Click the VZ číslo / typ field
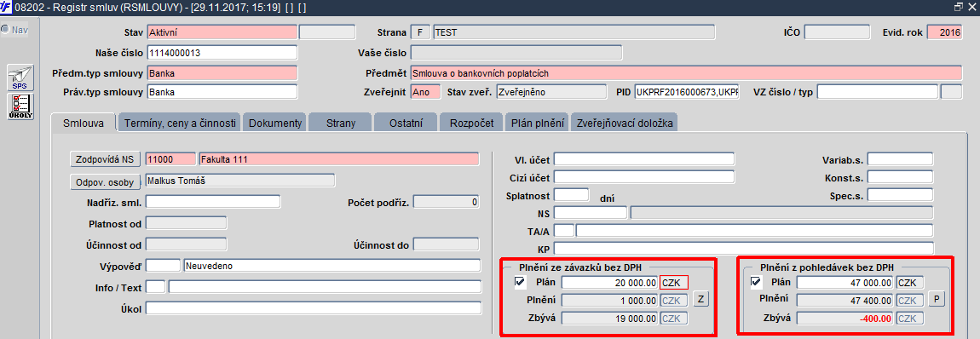The height and width of the screenshot is (339, 980). (x=878, y=92)
